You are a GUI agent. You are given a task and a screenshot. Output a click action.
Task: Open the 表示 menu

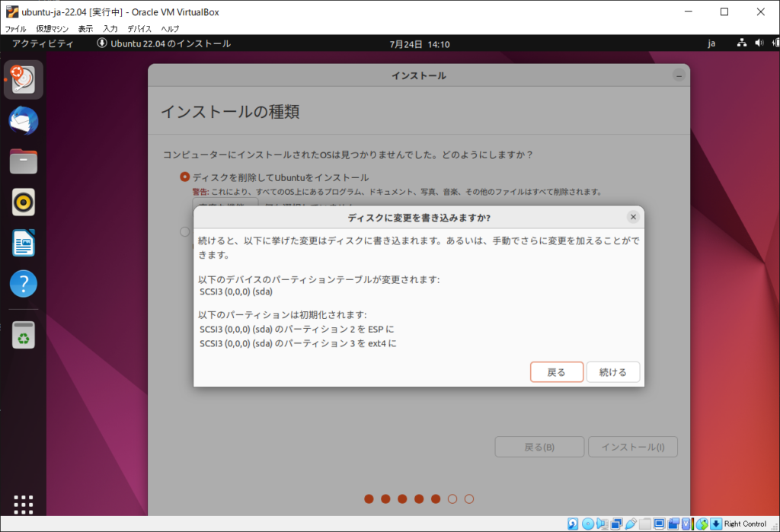pyautogui.click(x=85, y=29)
